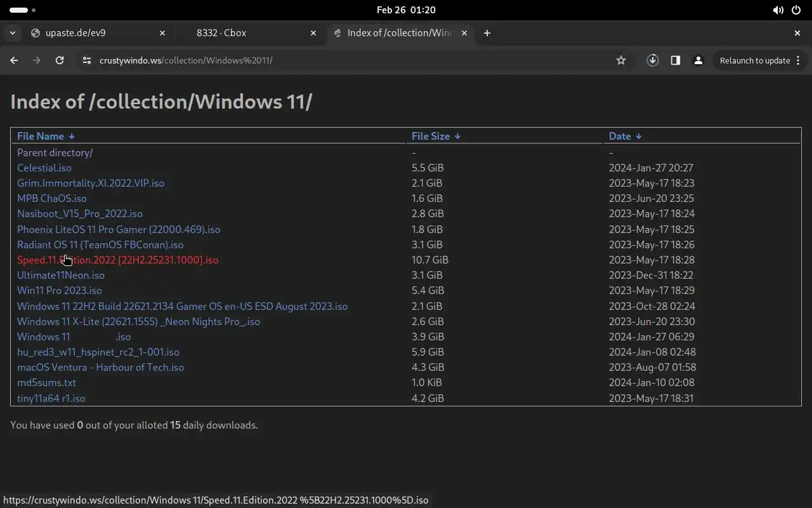Open md5sums.txt file
Screen dimensions: 812x508
46,382
